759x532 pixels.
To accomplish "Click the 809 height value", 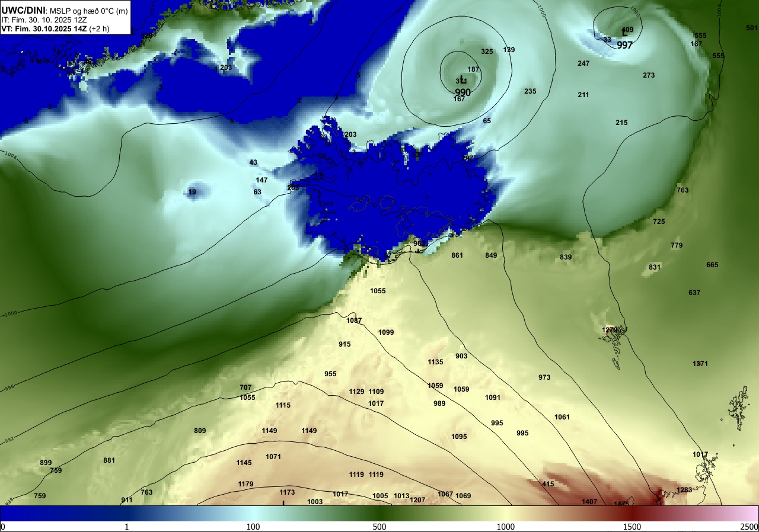I will pos(200,431).
